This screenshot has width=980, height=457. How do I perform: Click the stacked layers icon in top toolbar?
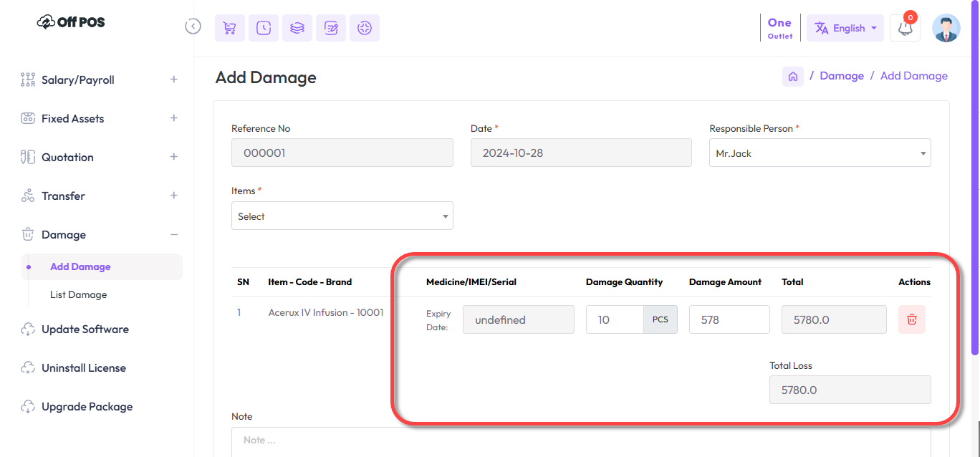297,28
